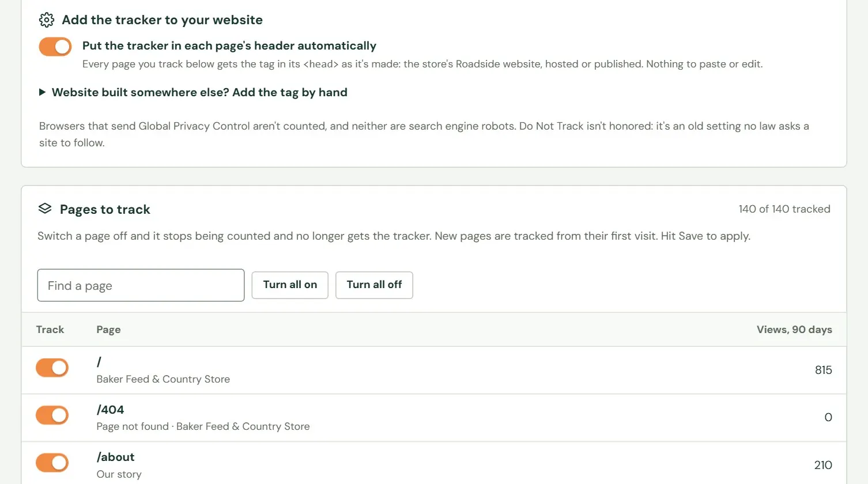Click the disclosure triangle for Add the tag by hand
Image resolution: width=868 pixels, height=484 pixels.
pyautogui.click(x=42, y=92)
